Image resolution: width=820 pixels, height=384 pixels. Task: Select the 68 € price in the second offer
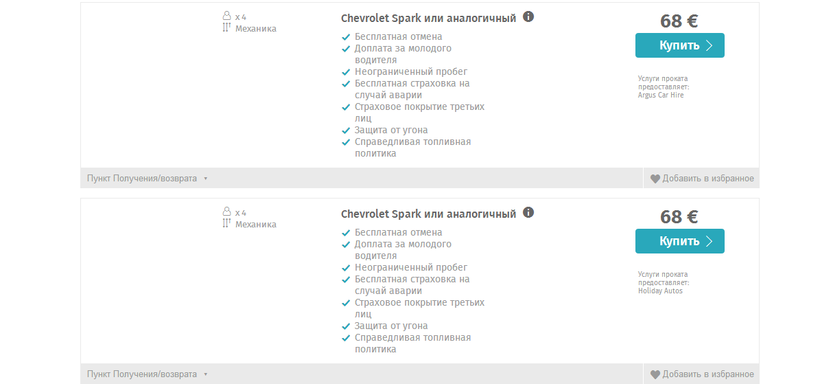point(679,217)
